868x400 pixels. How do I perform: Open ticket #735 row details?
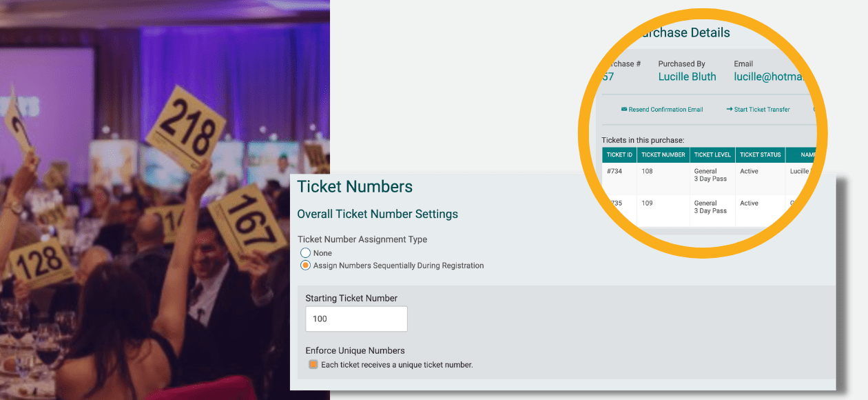(x=615, y=203)
